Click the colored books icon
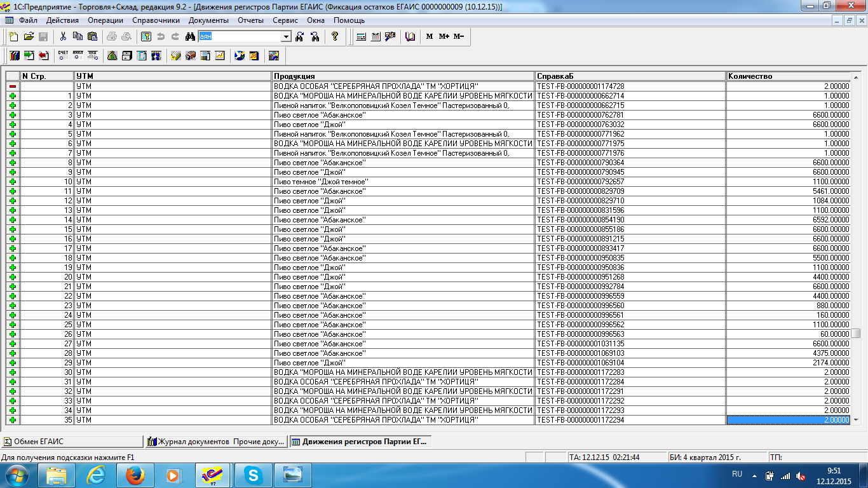The width and height of the screenshot is (868, 488). pyautogui.click(x=14, y=55)
